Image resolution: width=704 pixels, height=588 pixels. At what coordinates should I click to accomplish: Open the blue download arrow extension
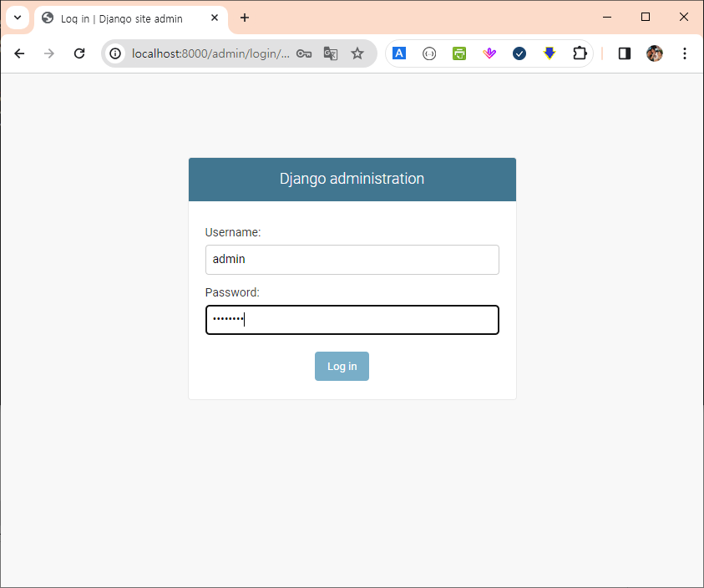coord(550,53)
